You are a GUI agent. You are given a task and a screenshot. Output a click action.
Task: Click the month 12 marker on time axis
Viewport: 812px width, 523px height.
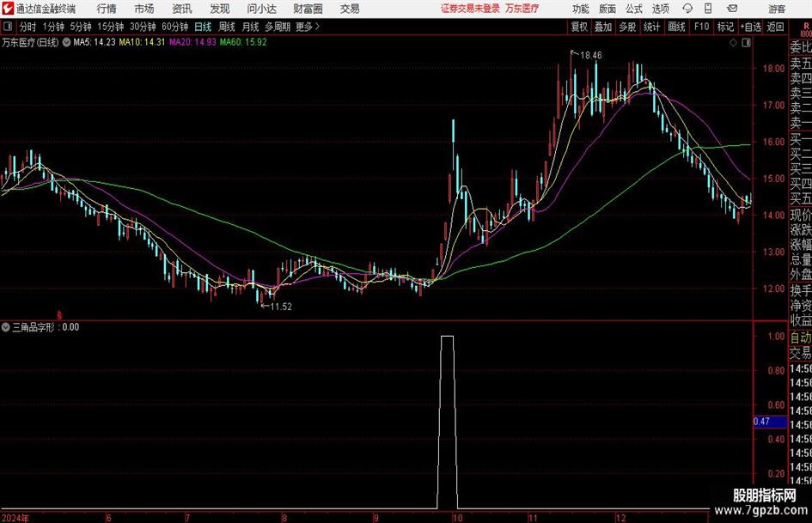click(x=620, y=518)
